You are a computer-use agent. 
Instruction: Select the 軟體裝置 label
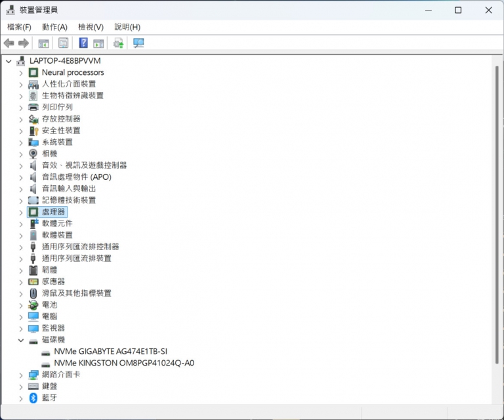click(x=57, y=235)
